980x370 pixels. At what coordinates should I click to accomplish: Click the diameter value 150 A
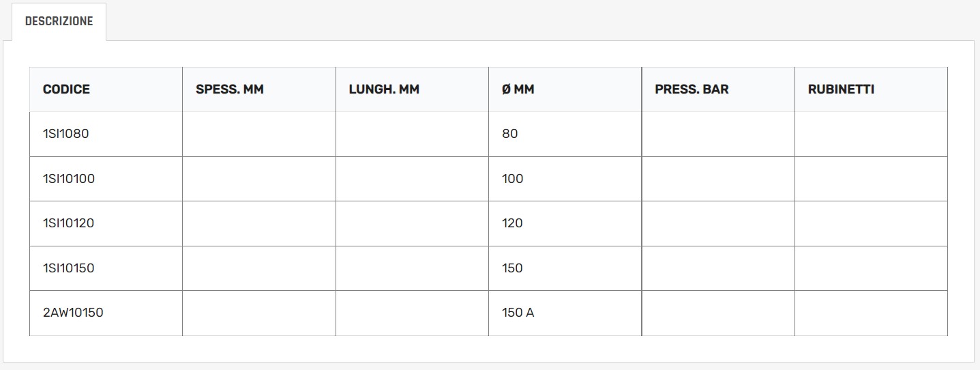[x=518, y=313]
